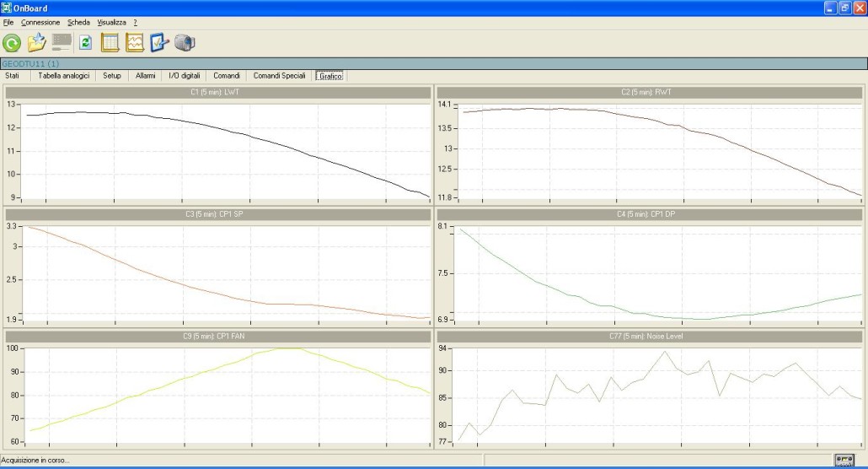
Task: Click the grayed-out device connection icon
Action: [62, 42]
